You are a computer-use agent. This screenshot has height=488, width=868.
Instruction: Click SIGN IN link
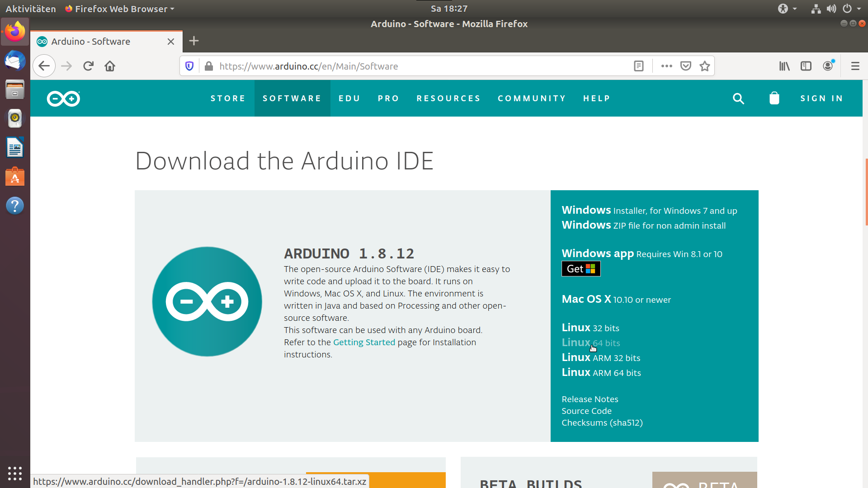(821, 99)
